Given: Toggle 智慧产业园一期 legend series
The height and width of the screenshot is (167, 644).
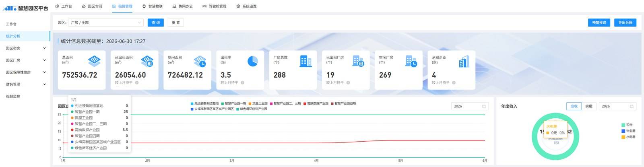Looking at the screenshot, I should 233,103.
